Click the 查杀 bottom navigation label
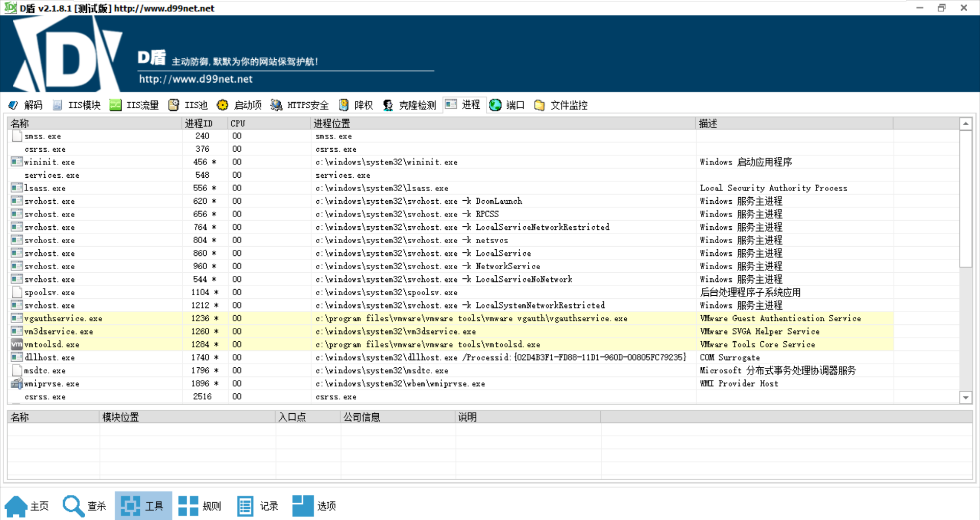The image size is (980, 520). click(96, 506)
